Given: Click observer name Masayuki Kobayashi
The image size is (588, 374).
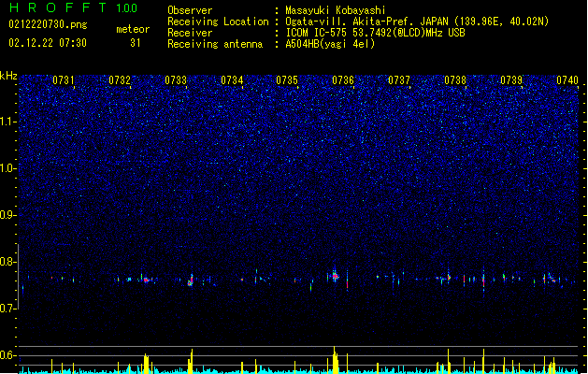Looking at the screenshot, I should tap(336, 10).
